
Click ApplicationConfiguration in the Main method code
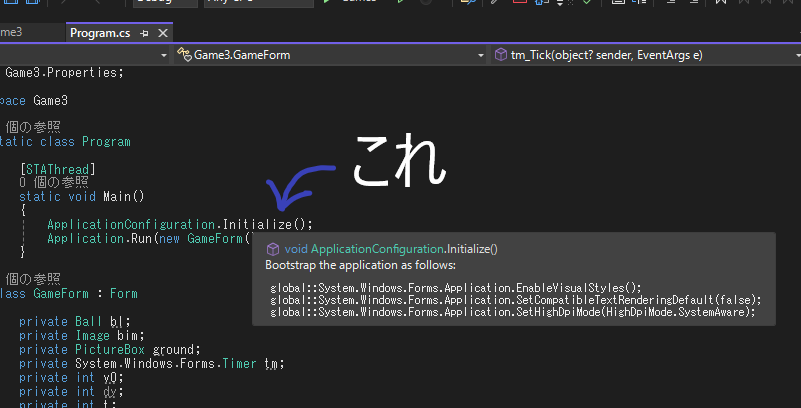(131, 224)
